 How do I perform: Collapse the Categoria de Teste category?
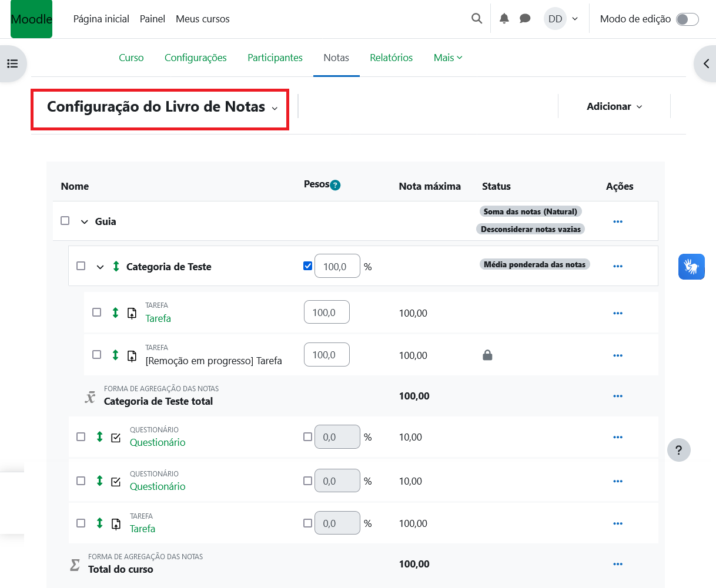(x=100, y=267)
